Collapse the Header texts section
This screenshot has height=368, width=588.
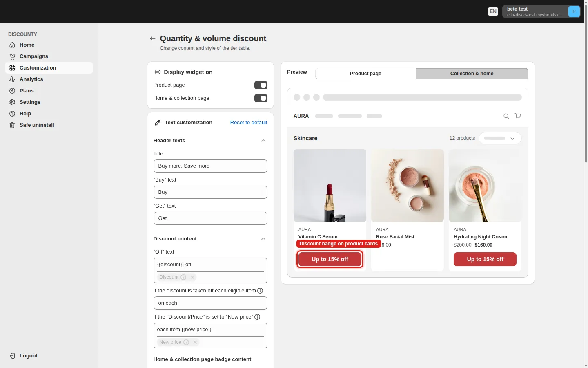263,141
